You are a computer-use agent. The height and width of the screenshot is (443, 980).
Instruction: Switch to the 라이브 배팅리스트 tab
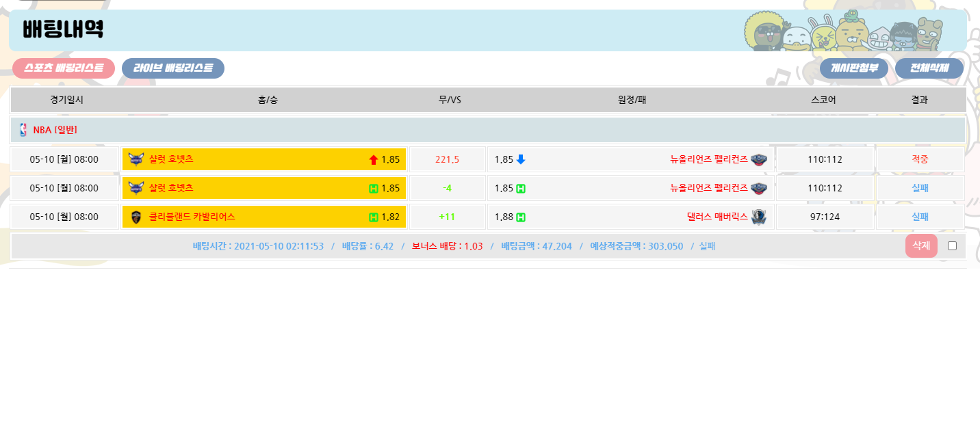[x=173, y=68]
